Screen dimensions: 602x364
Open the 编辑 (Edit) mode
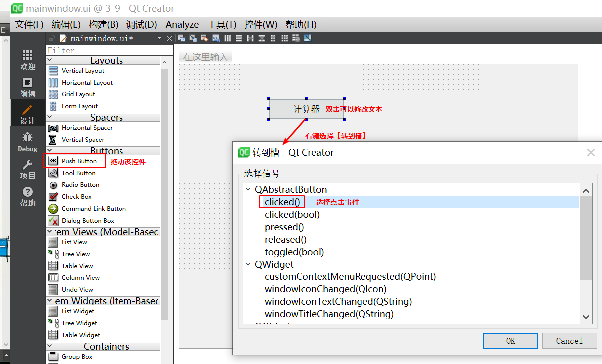28,87
